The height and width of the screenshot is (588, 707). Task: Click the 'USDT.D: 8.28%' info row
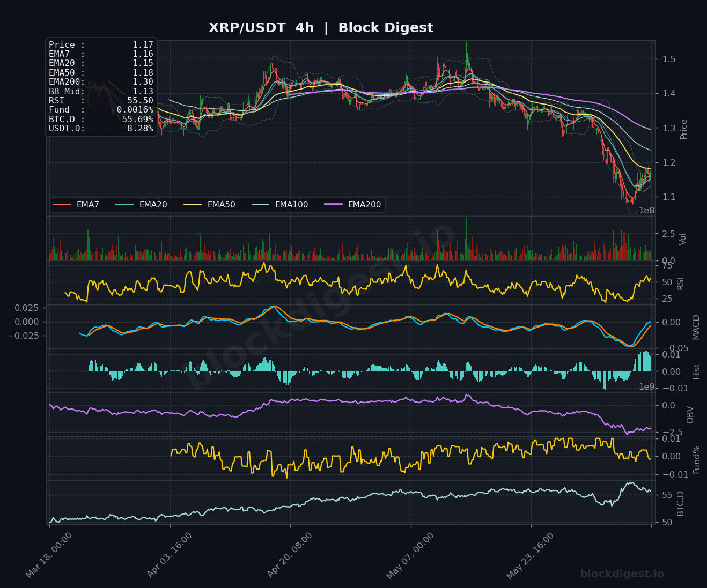click(x=101, y=129)
